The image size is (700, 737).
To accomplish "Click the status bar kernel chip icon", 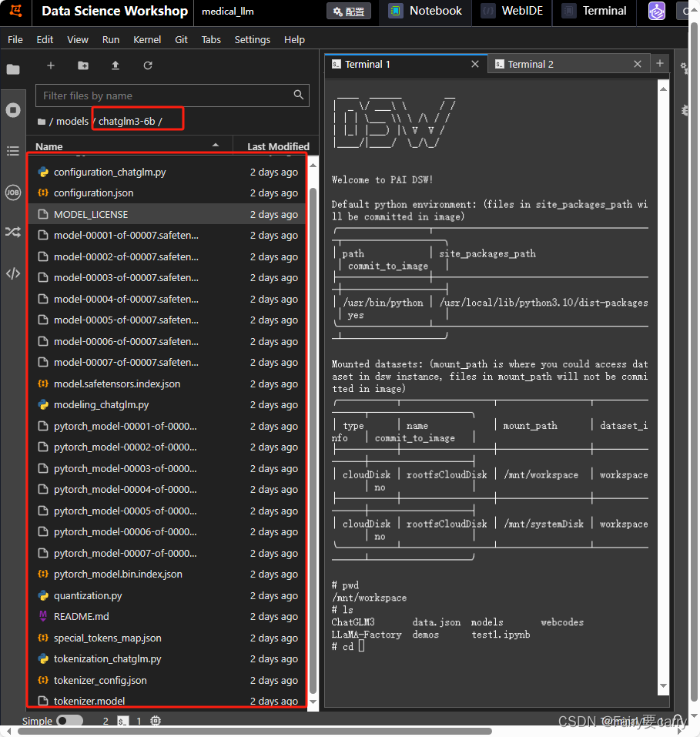I will pos(156,721).
